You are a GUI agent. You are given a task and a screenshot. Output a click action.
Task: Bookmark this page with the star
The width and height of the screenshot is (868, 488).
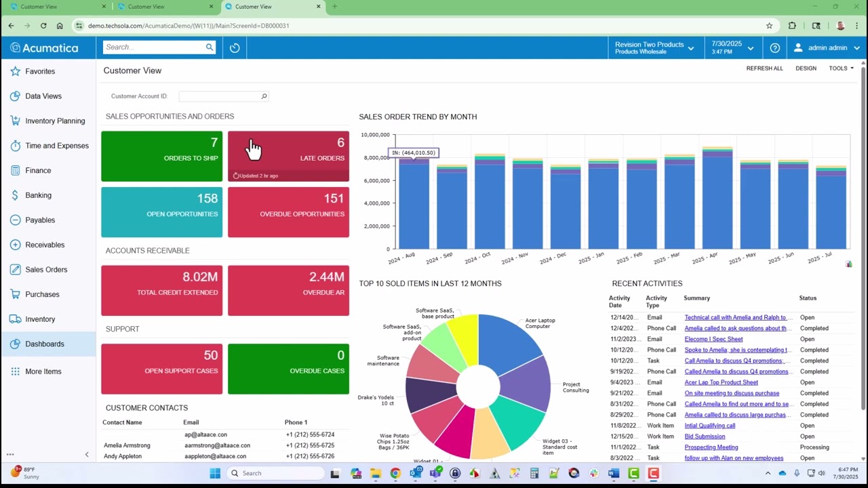(x=769, y=26)
